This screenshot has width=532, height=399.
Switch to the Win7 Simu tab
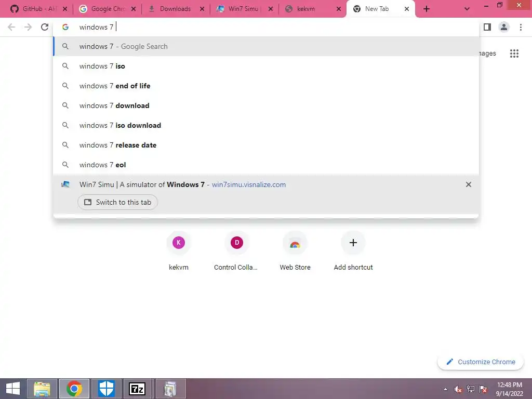(x=243, y=9)
